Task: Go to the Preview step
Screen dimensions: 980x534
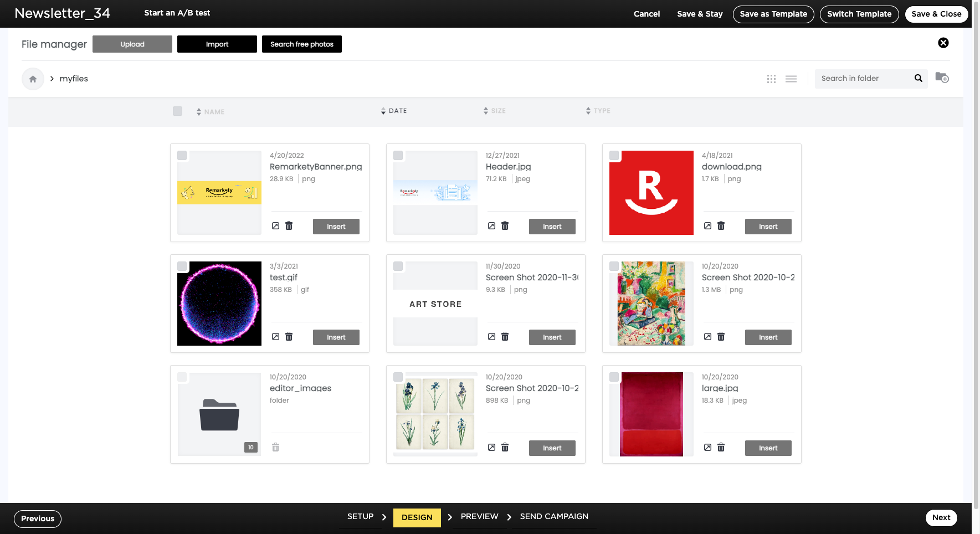Action: point(479,516)
